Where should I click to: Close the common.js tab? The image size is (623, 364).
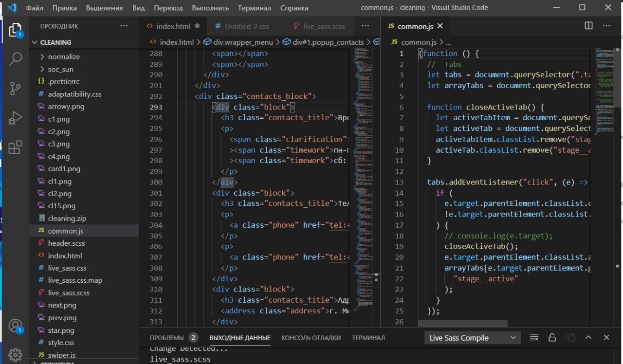coord(440,26)
